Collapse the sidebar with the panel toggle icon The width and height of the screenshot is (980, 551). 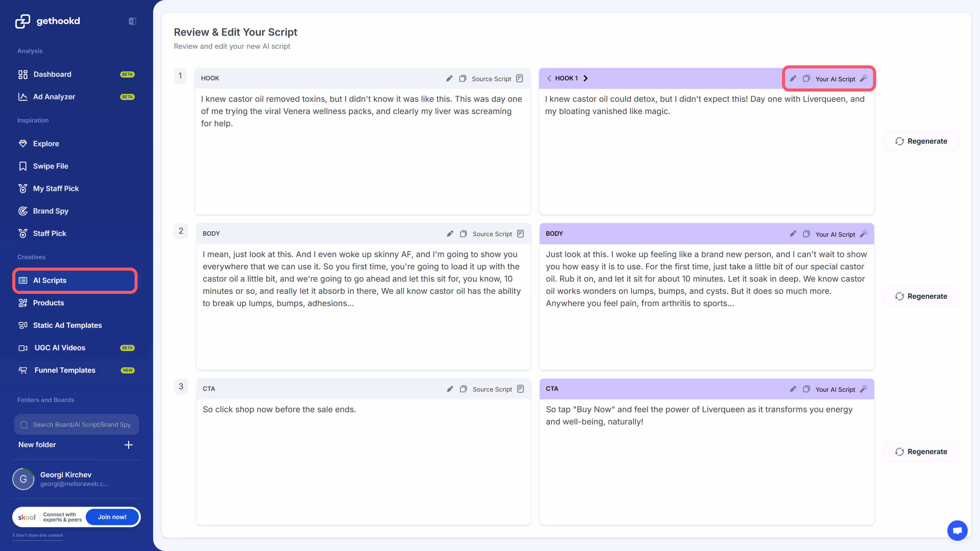(132, 21)
